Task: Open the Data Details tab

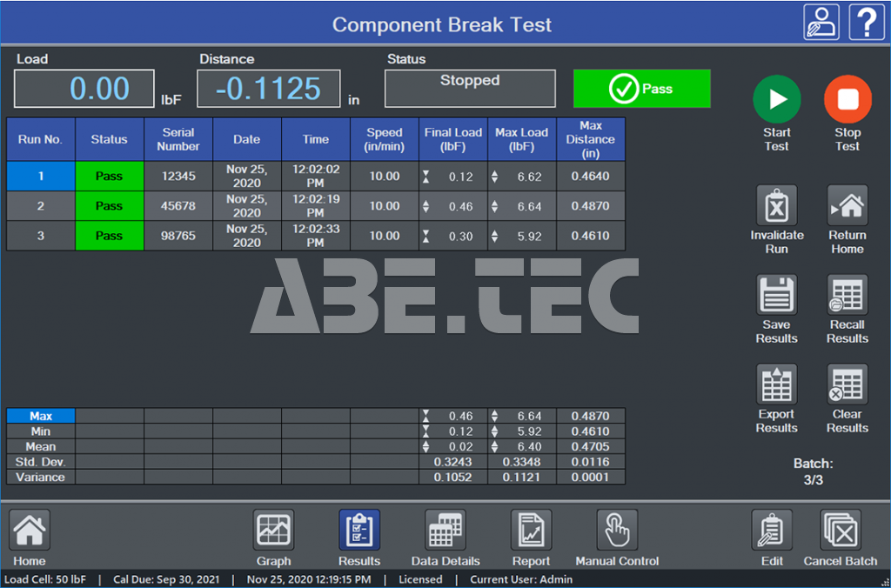Action: pyautogui.click(x=445, y=531)
